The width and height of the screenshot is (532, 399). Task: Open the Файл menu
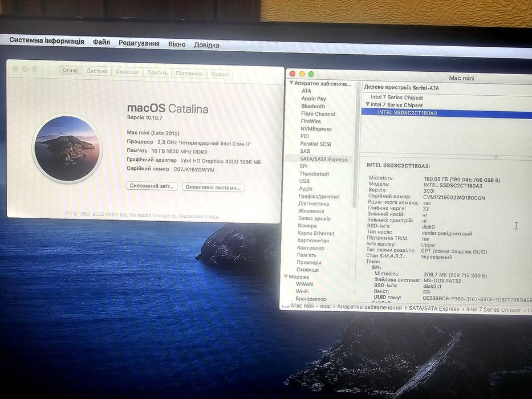click(101, 42)
